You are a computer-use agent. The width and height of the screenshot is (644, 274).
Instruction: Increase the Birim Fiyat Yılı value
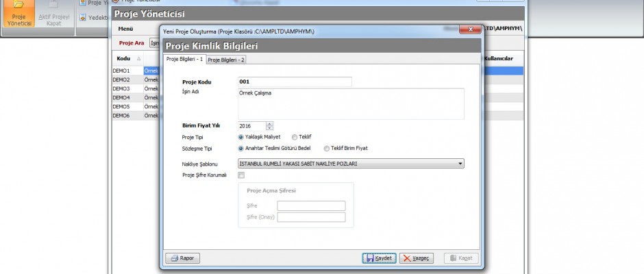[x=269, y=123]
